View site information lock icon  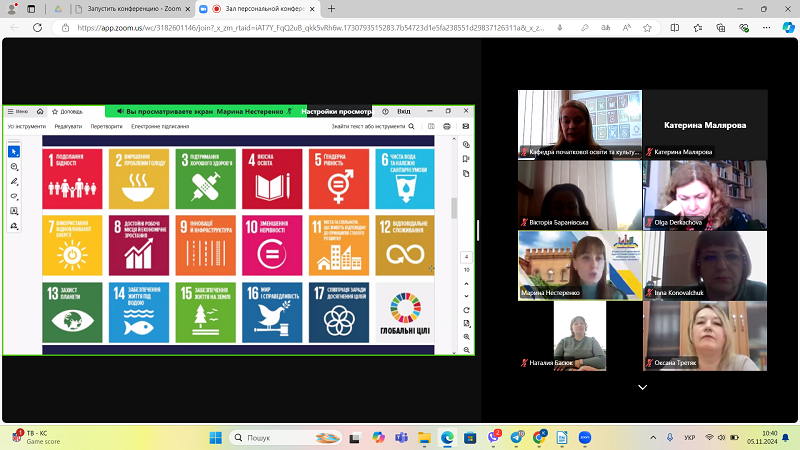tap(65, 28)
